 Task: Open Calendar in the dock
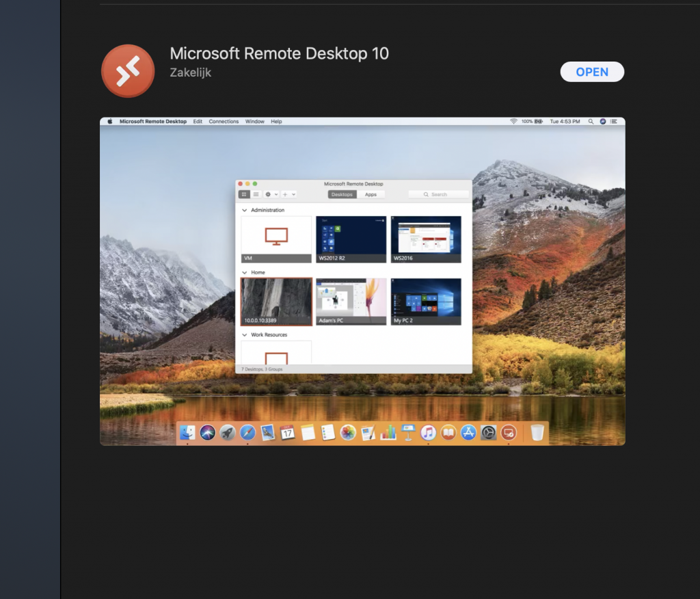[x=288, y=432]
